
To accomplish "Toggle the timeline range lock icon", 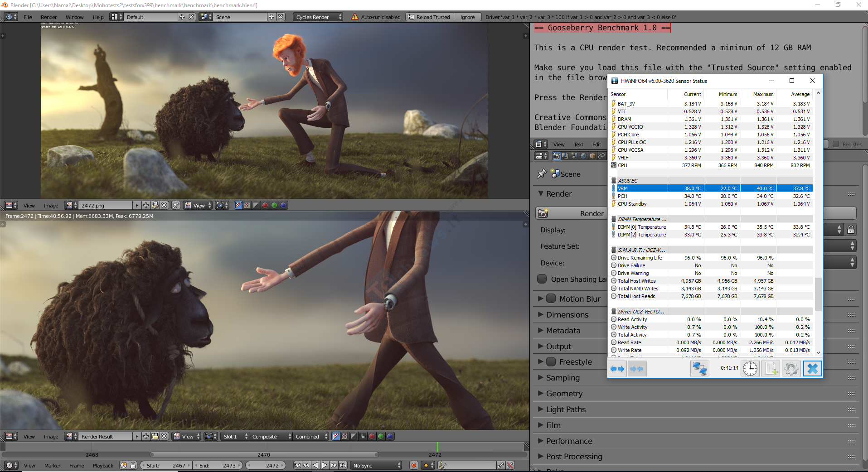I will 133,465.
